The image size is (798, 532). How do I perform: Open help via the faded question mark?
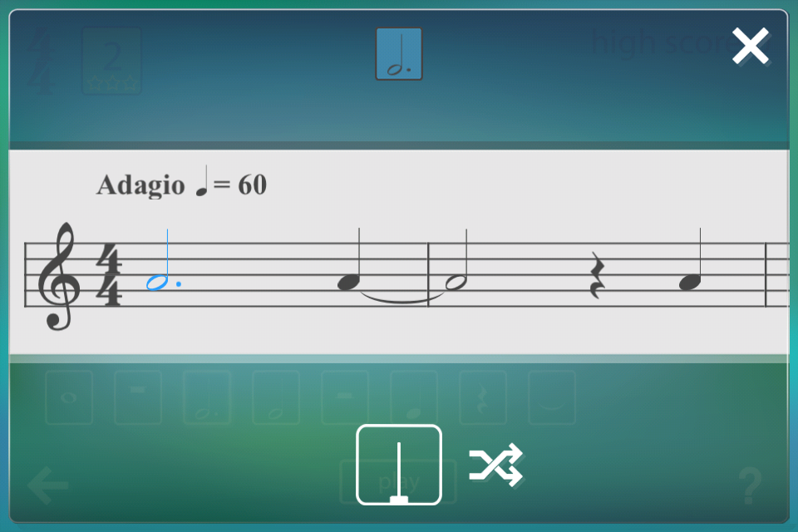750,485
